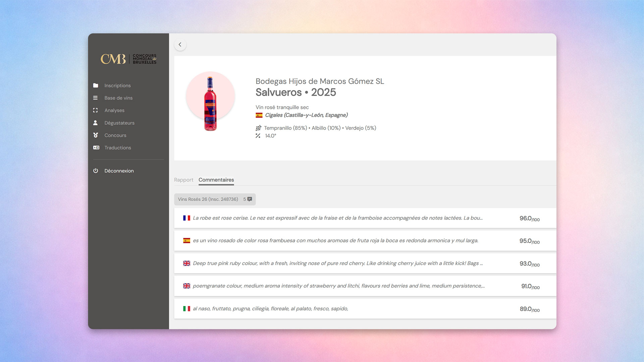
Task: Click the Cigales (Castilla-y-León, Espagne) text
Action: coord(306,115)
